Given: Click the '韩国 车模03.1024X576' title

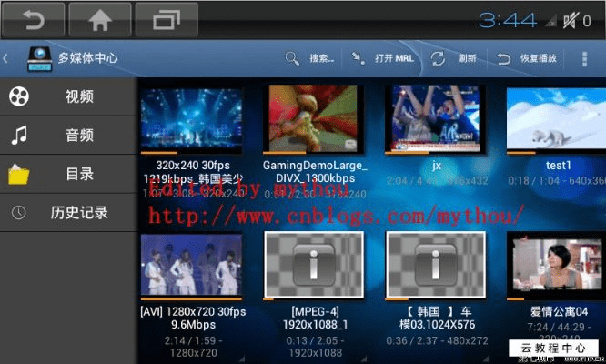Looking at the screenshot, I should coord(437,318).
